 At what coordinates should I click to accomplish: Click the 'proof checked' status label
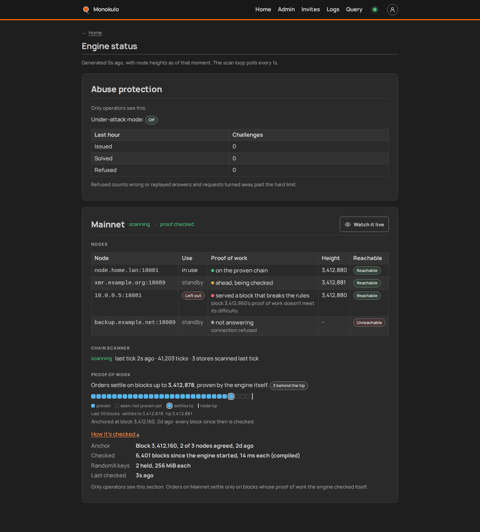point(177,224)
